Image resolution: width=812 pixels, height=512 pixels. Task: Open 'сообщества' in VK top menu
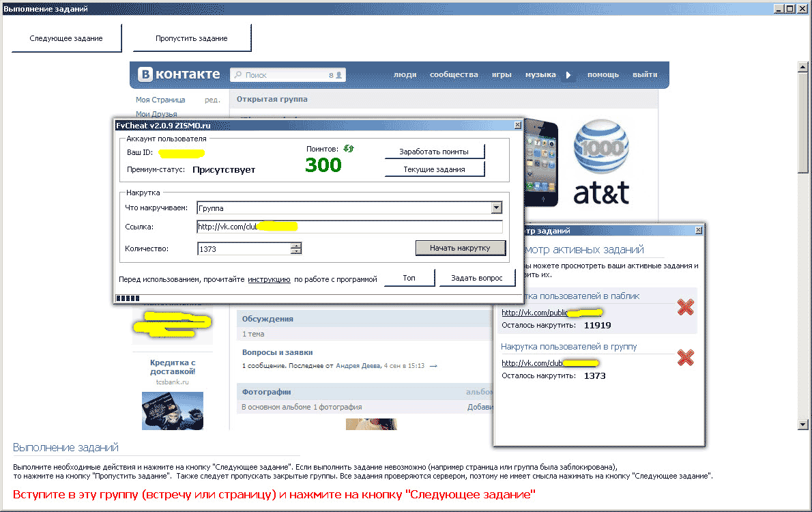click(x=454, y=75)
